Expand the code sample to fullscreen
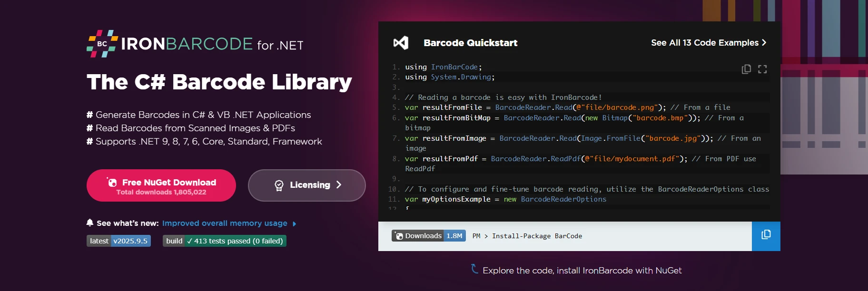Image resolution: width=868 pixels, height=291 pixels. pyautogui.click(x=762, y=69)
